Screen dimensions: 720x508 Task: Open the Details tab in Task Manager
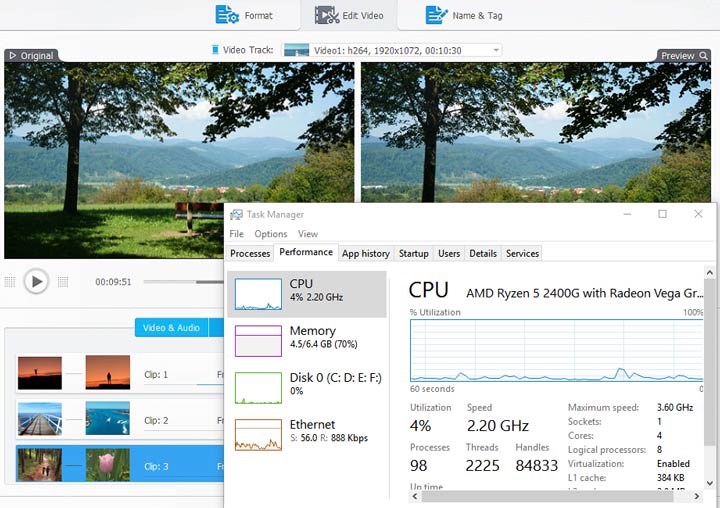click(x=483, y=253)
